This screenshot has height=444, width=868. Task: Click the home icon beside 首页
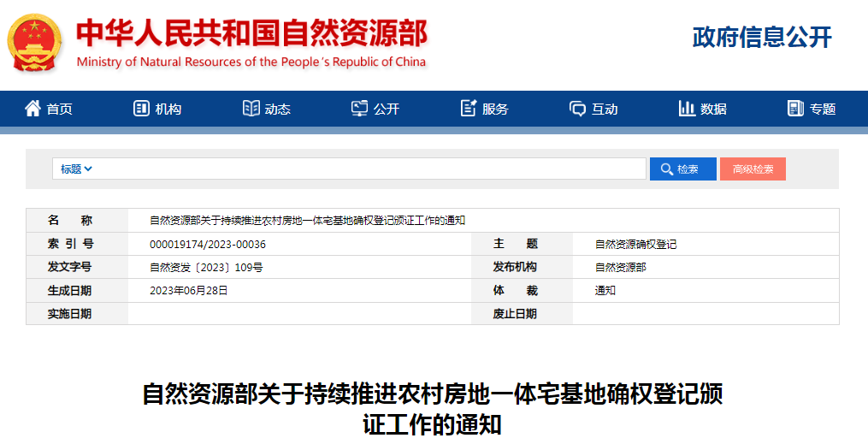coord(32,109)
